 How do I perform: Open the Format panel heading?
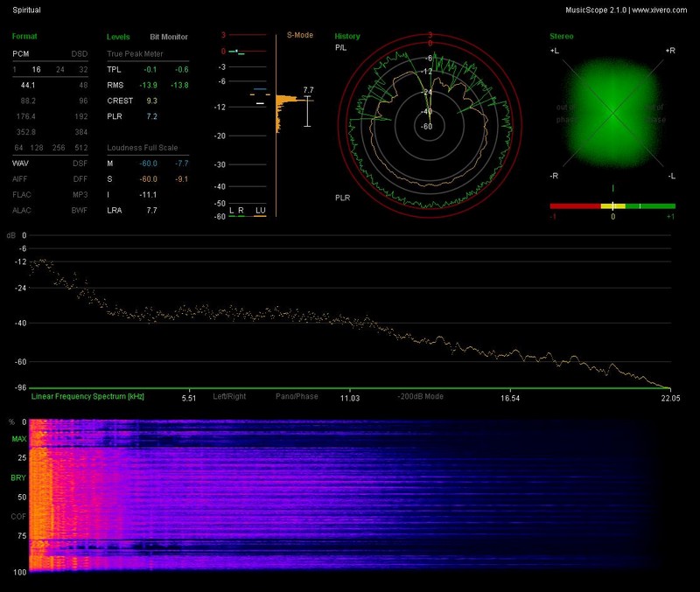point(24,36)
